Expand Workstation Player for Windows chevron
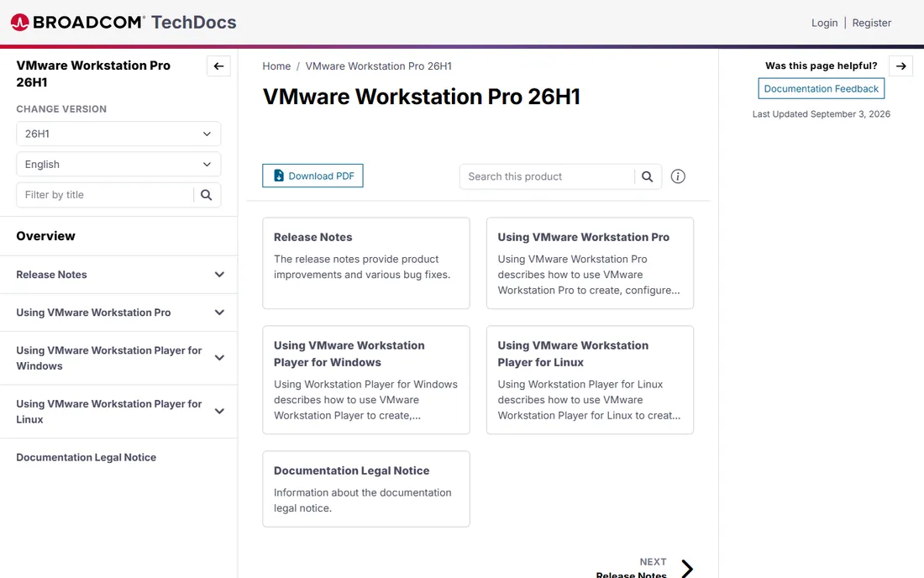Viewport: 924px width, 578px height. (219, 358)
